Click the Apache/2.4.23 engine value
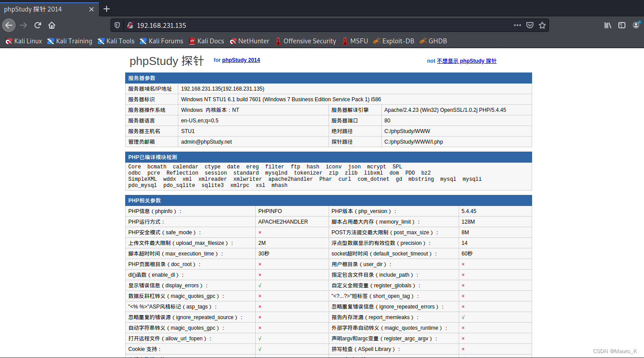The height and width of the screenshot is (358, 644). point(445,110)
